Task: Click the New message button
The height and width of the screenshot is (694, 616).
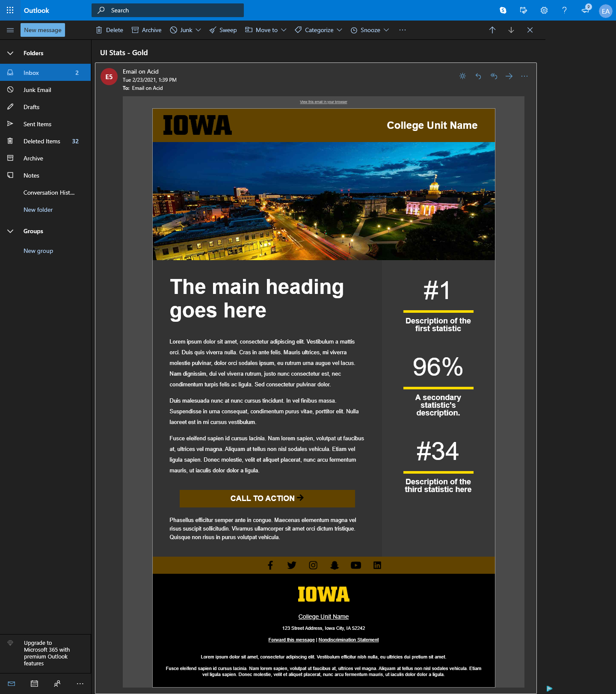Action: tap(43, 30)
